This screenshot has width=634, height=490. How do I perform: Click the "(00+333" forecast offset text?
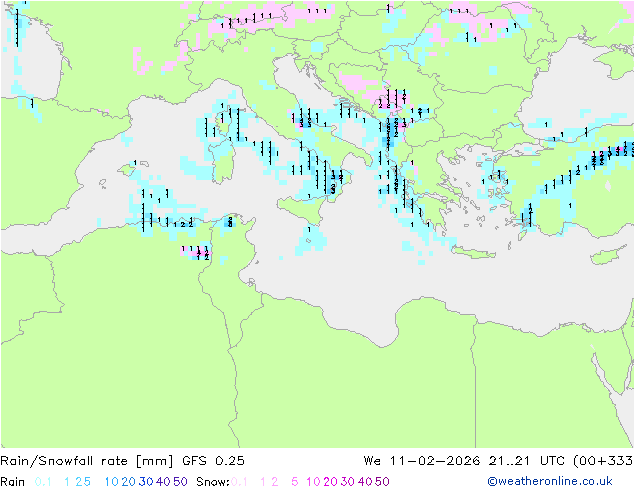tap(603, 461)
